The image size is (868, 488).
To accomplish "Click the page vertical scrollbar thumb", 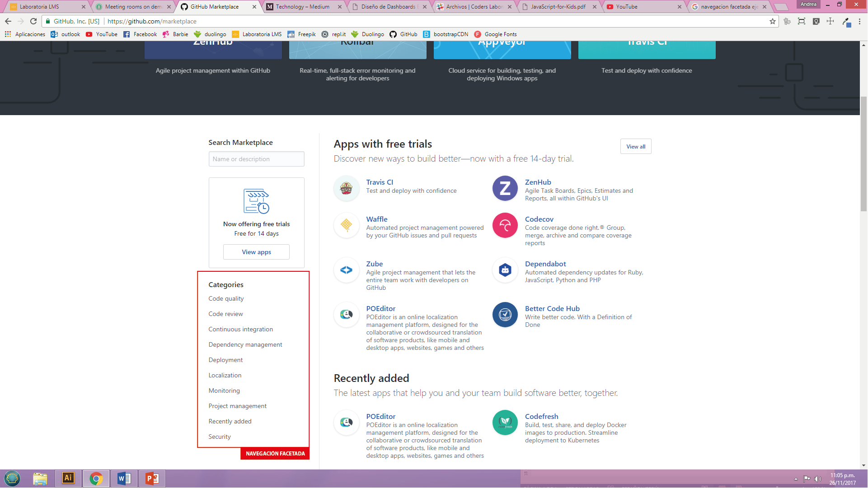I will (863, 153).
